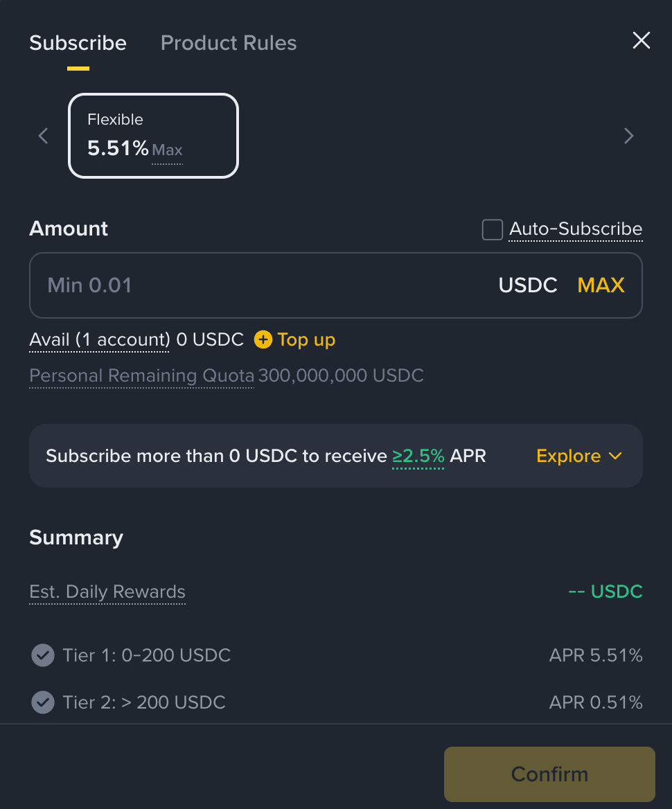Click the chevron next to Explore
Image resolution: width=672 pixels, height=809 pixels.
(615, 456)
